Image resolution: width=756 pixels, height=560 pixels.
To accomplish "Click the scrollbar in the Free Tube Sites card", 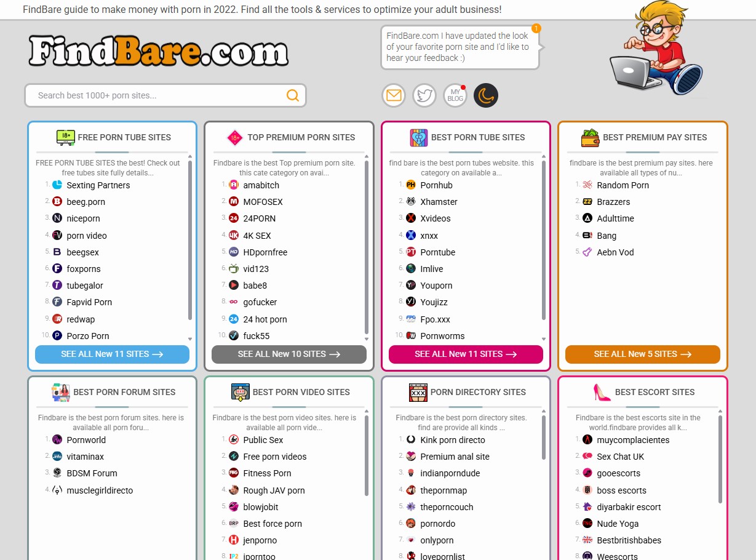I will click(x=190, y=240).
